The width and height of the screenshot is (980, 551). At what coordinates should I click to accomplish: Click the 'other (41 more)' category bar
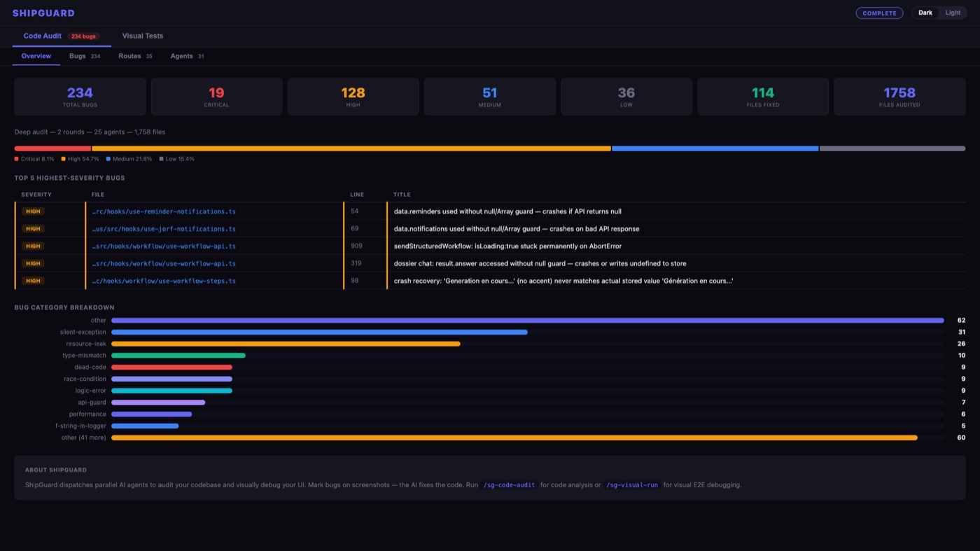(x=514, y=438)
